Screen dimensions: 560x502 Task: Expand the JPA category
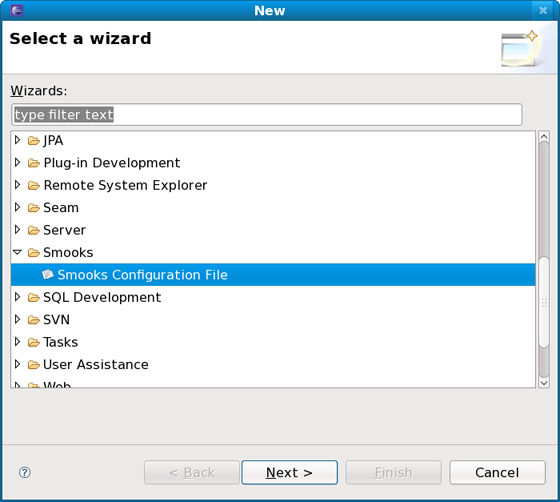pyautogui.click(x=17, y=140)
